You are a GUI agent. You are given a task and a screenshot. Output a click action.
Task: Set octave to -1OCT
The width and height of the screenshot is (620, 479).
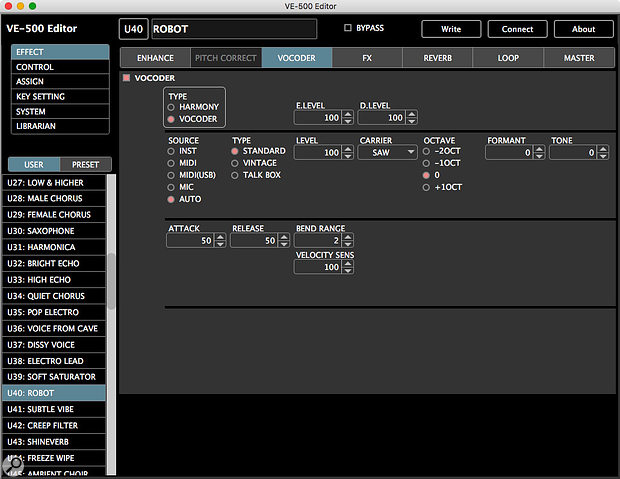pyautogui.click(x=426, y=163)
